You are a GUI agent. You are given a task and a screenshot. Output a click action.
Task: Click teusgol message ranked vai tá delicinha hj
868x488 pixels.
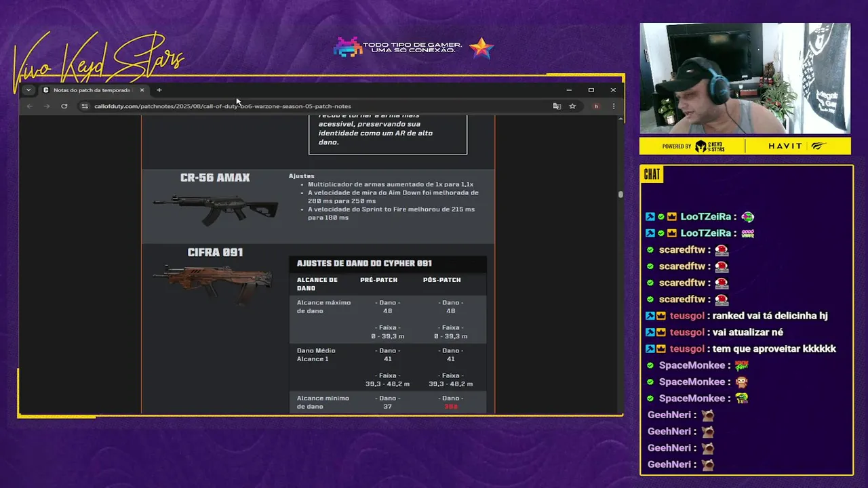tap(770, 316)
